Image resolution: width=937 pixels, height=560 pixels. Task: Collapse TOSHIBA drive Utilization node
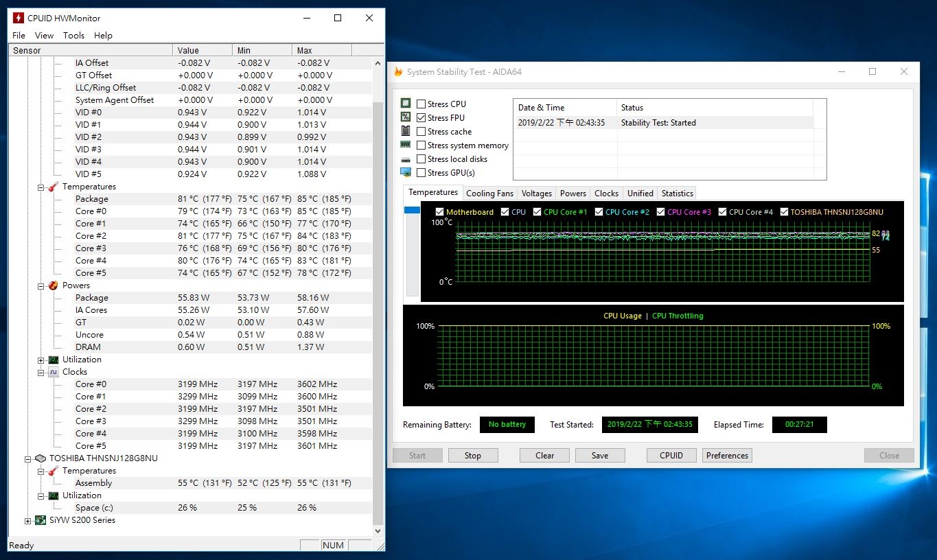click(41, 496)
